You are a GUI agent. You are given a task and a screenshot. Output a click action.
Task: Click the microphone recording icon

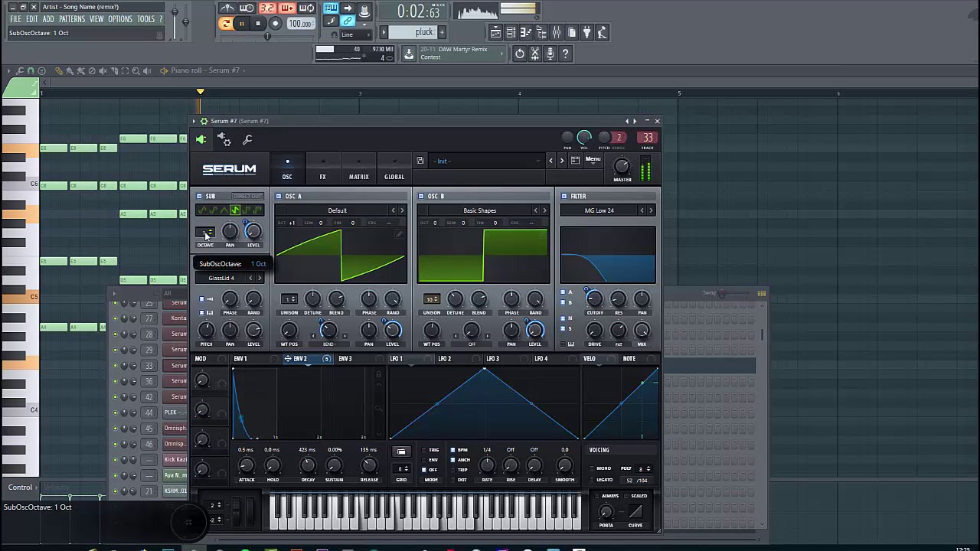(550, 54)
